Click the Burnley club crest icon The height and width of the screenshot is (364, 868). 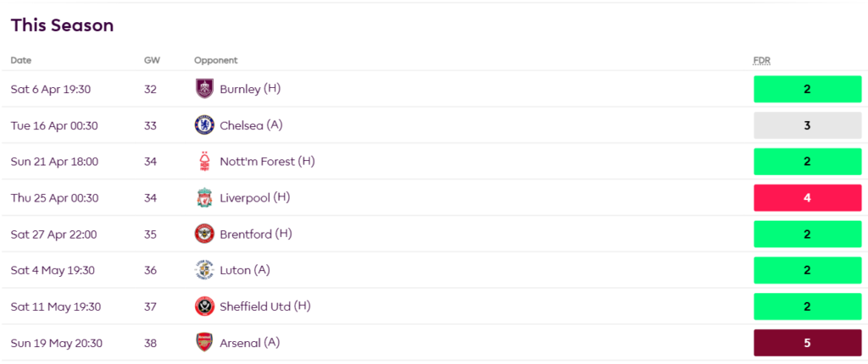(x=203, y=89)
